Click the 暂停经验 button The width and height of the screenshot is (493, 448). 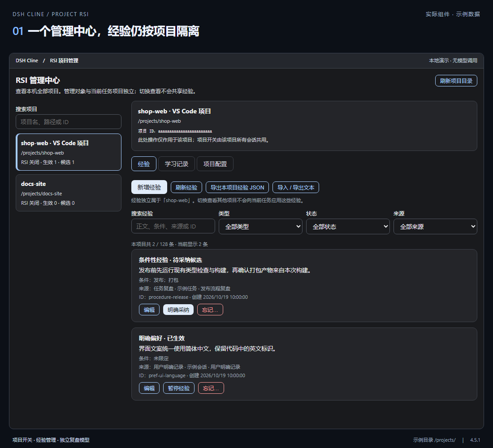(x=178, y=388)
